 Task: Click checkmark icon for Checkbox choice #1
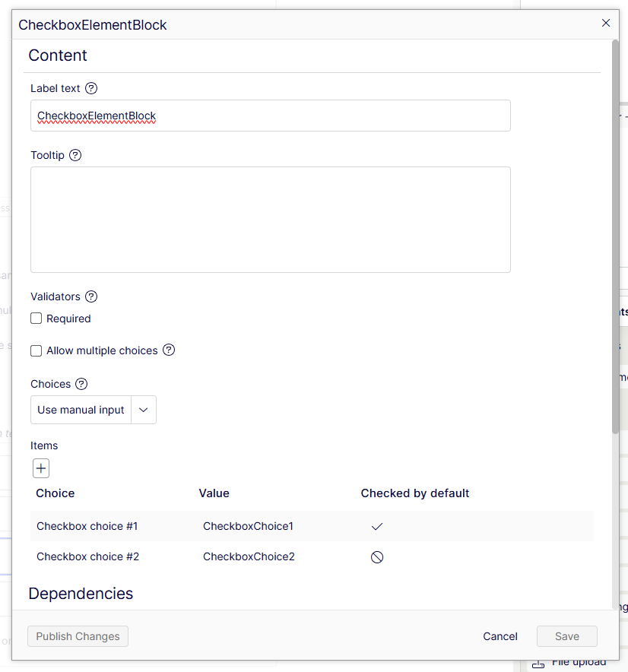tap(376, 526)
